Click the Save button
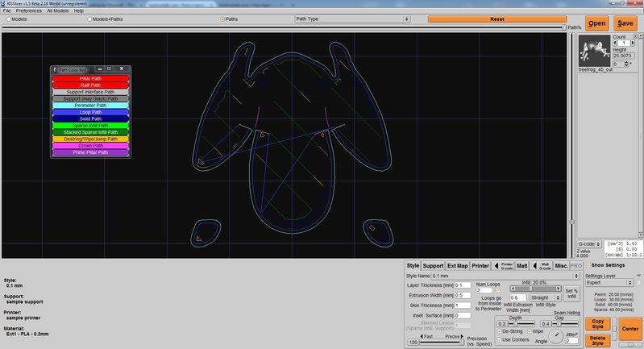Viewport: 644px width, 349px height. tap(625, 23)
